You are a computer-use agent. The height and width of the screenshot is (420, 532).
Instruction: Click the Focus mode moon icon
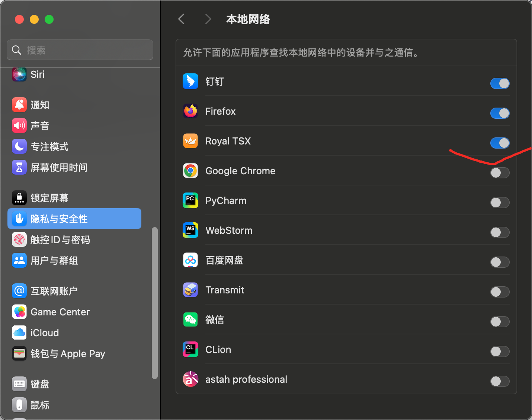(19, 147)
